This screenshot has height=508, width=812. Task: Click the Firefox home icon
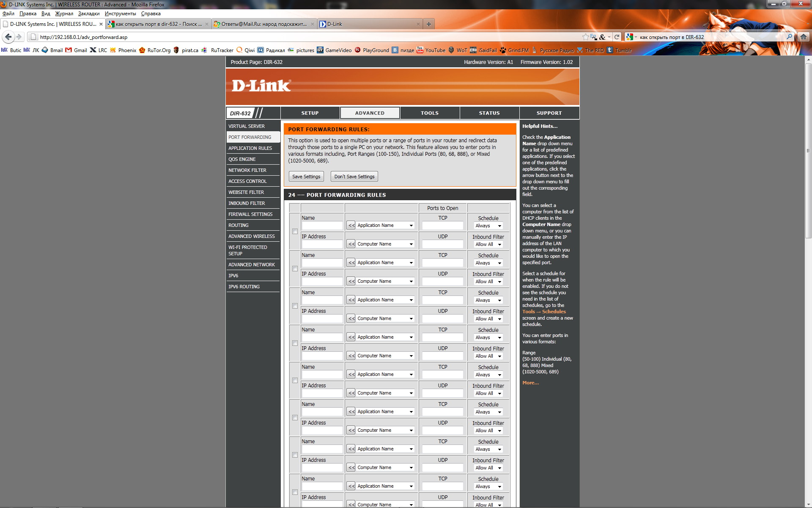[804, 37]
